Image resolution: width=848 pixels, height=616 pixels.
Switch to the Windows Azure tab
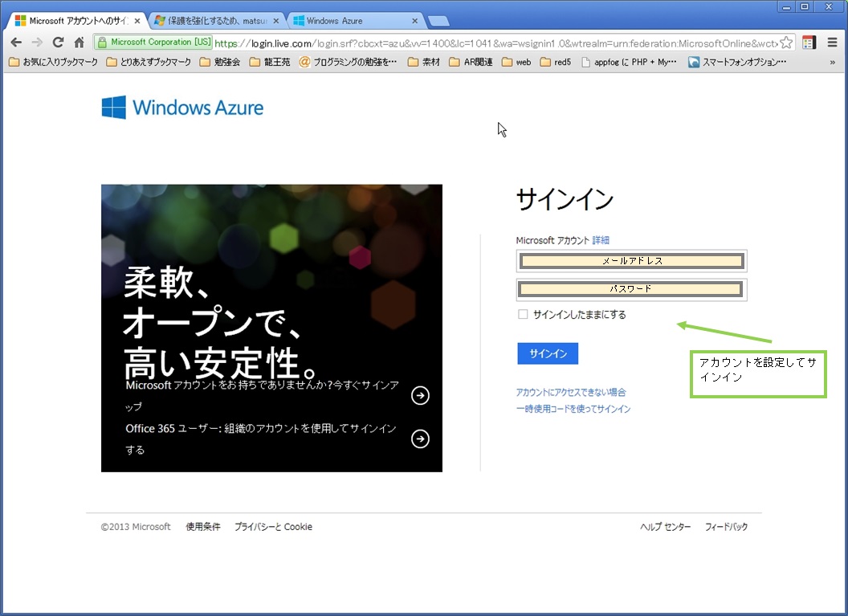[x=354, y=21]
